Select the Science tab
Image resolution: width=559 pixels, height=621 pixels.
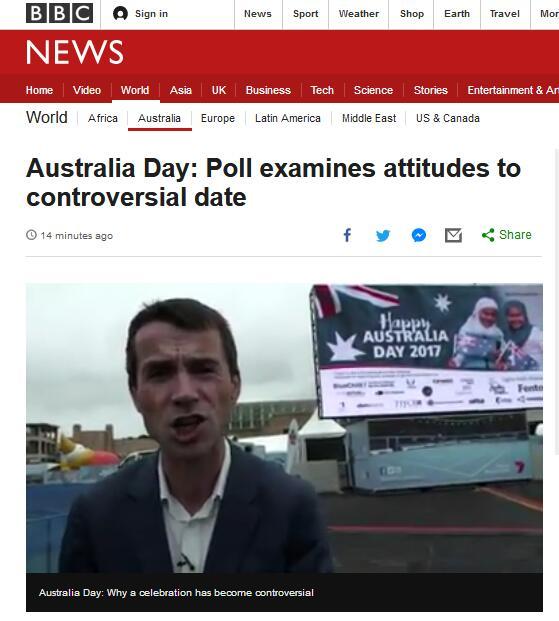(373, 90)
